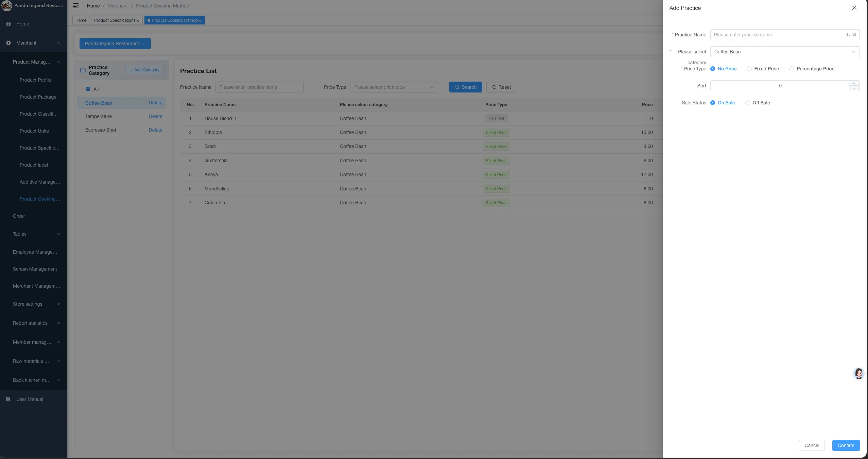The image size is (868, 459).
Task: Switch to the Product Specifications tab
Action: (x=115, y=20)
